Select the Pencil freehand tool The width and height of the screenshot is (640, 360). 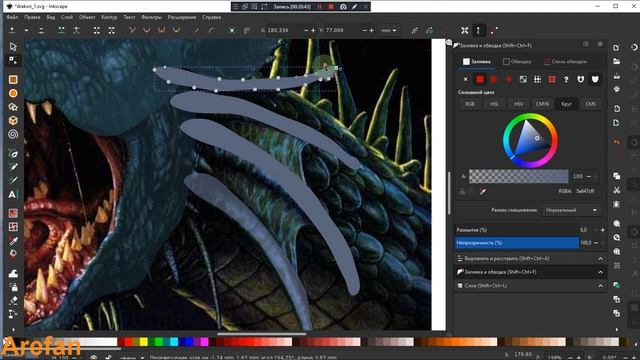coord(13,167)
